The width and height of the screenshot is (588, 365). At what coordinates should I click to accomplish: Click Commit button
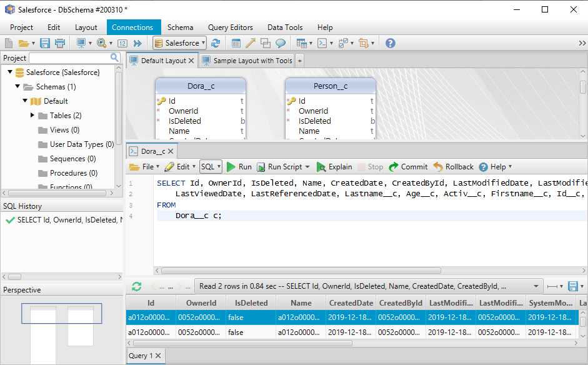pyautogui.click(x=408, y=167)
